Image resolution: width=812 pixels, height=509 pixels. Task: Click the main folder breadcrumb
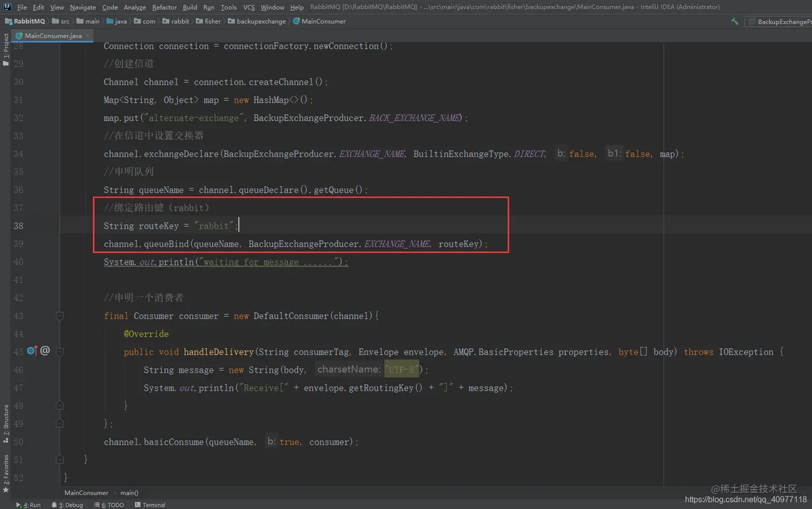click(x=88, y=21)
